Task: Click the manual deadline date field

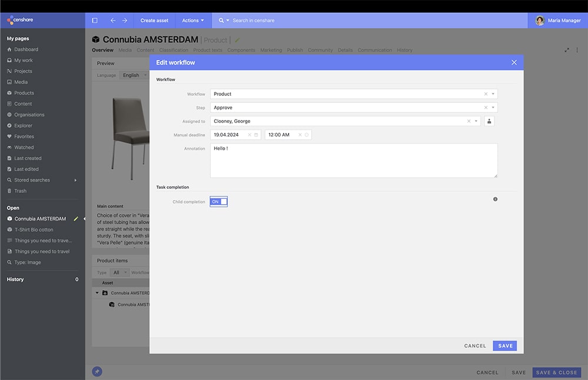Action: point(235,135)
